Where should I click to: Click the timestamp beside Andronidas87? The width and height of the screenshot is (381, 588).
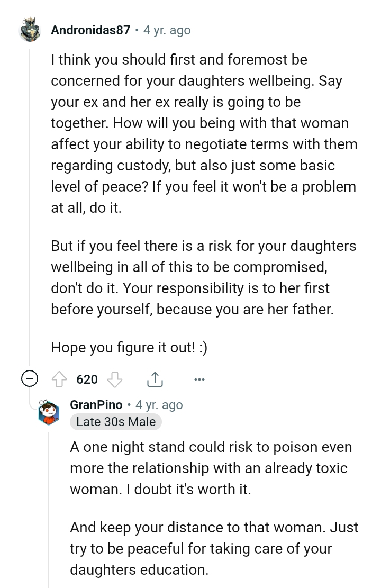[167, 30]
